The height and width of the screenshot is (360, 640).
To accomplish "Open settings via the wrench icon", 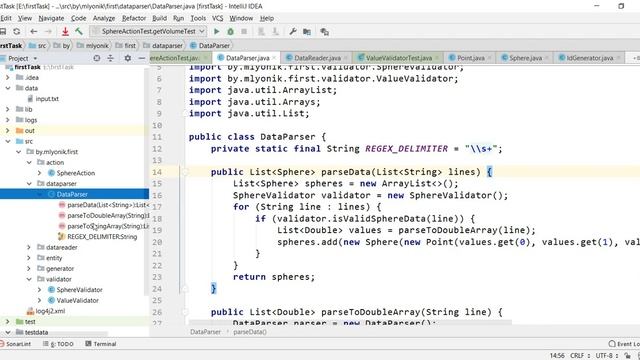I will coord(293,31).
